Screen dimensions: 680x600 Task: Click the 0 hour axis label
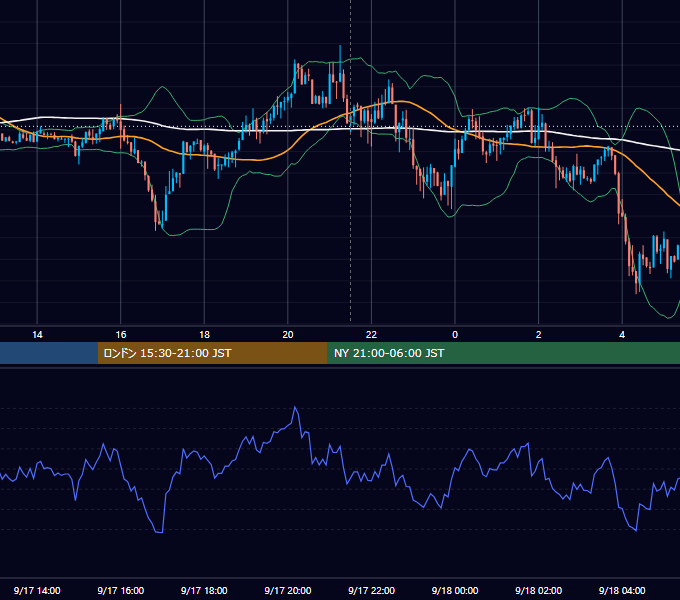pyautogui.click(x=455, y=335)
